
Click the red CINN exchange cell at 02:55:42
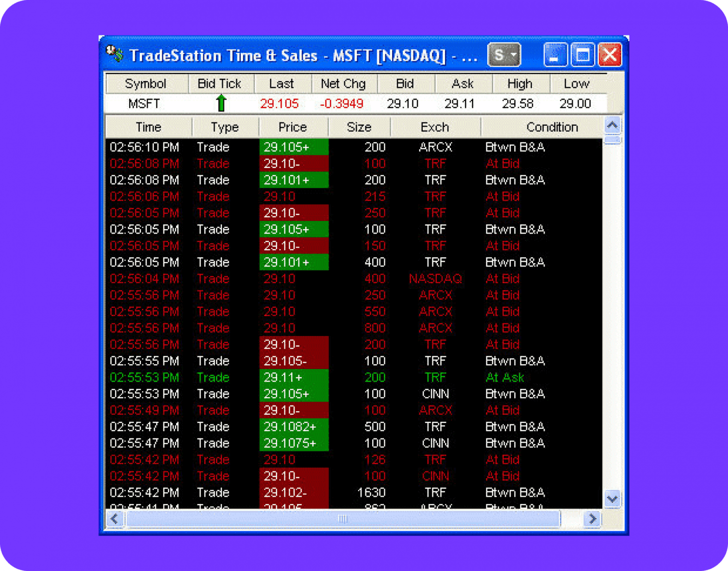click(435, 476)
